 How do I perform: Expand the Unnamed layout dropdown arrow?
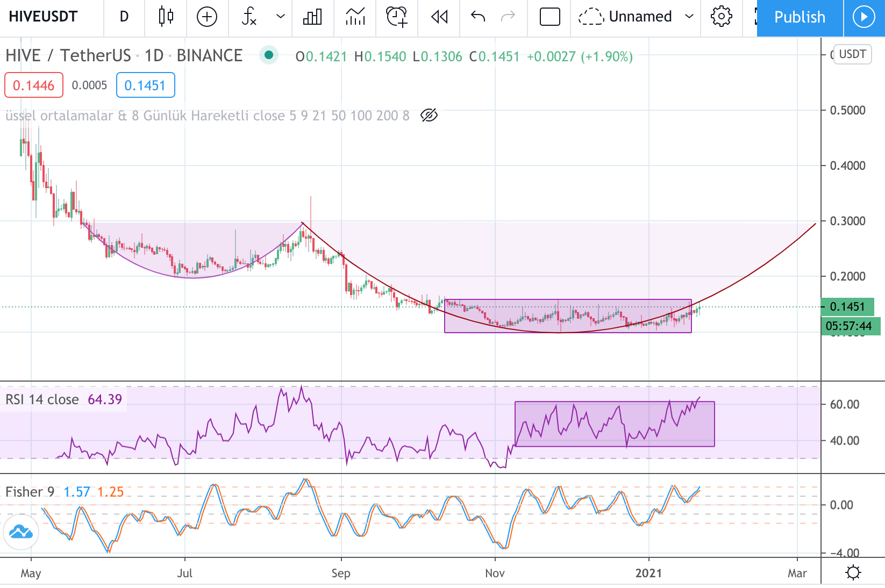coord(689,17)
